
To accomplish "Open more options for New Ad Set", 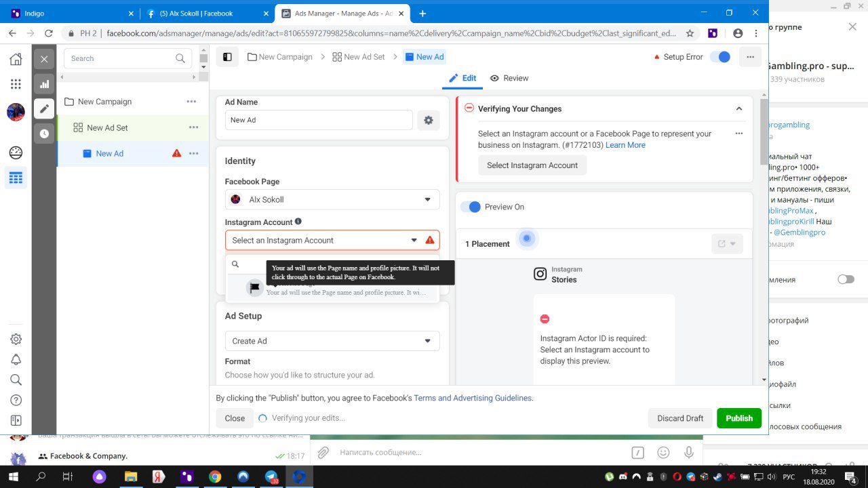I will (x=194, y=127).
